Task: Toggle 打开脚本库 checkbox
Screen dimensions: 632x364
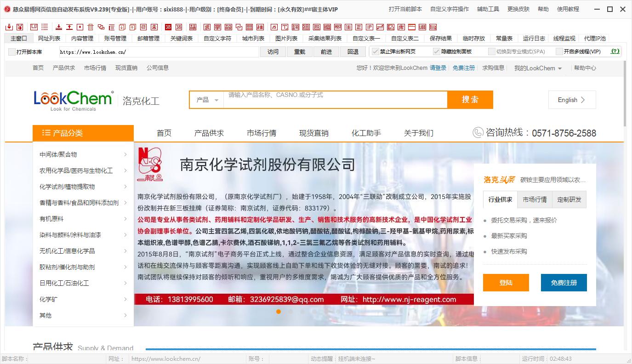Action: coord(12,52)
